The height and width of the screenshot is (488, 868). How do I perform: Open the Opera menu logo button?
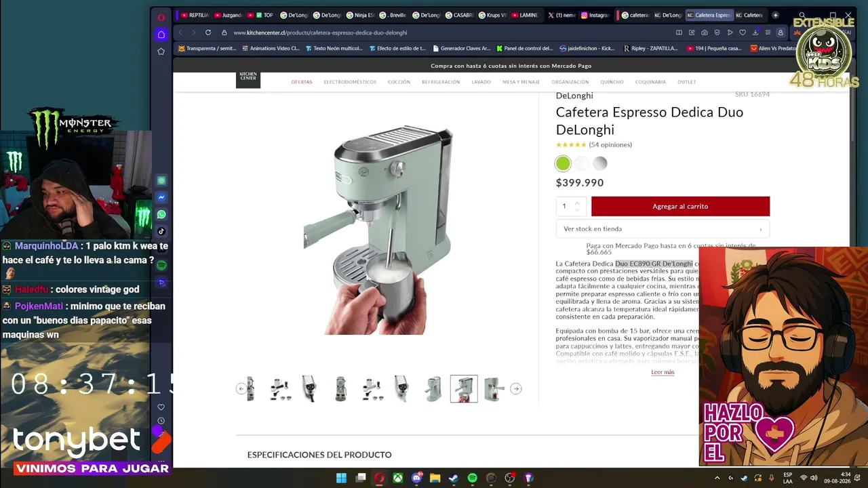(161, 18)
